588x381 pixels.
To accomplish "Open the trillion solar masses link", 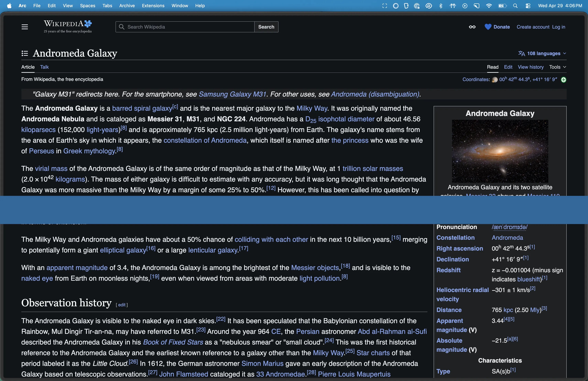I will pos(373,169).
